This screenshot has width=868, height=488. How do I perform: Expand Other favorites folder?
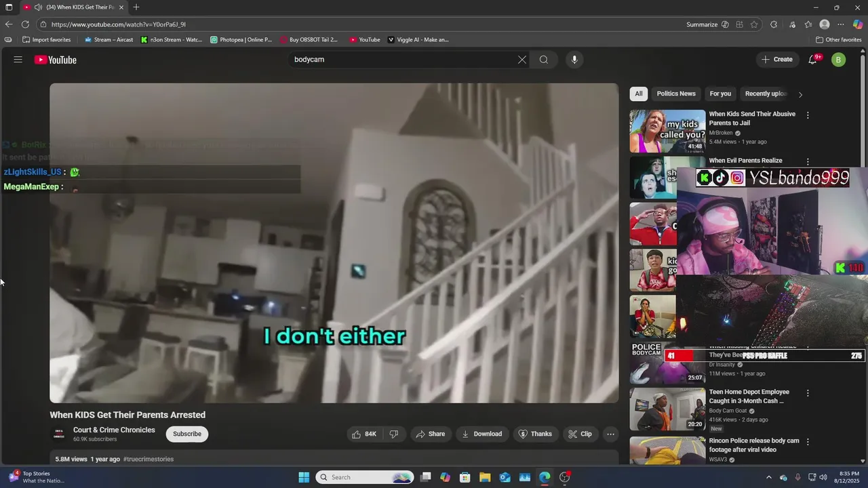click(x=838, y=39)
